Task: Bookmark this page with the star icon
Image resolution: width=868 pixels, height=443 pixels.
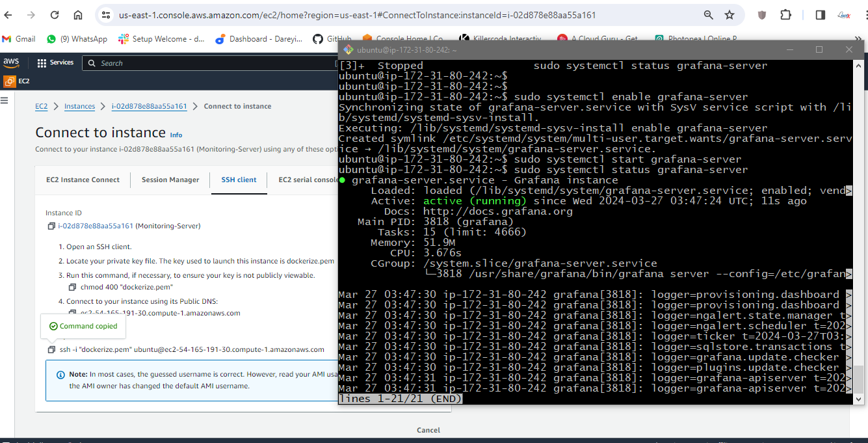Action: pos(730,15)
